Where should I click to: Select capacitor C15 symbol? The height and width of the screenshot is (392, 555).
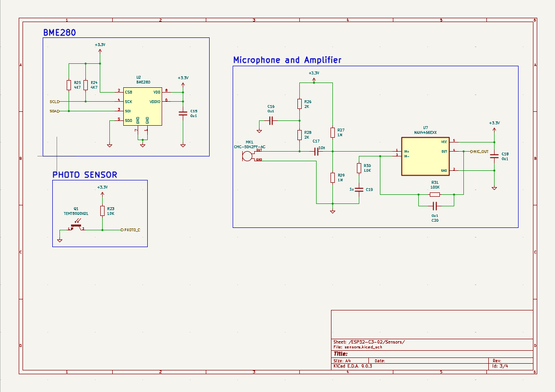[183, 113]
